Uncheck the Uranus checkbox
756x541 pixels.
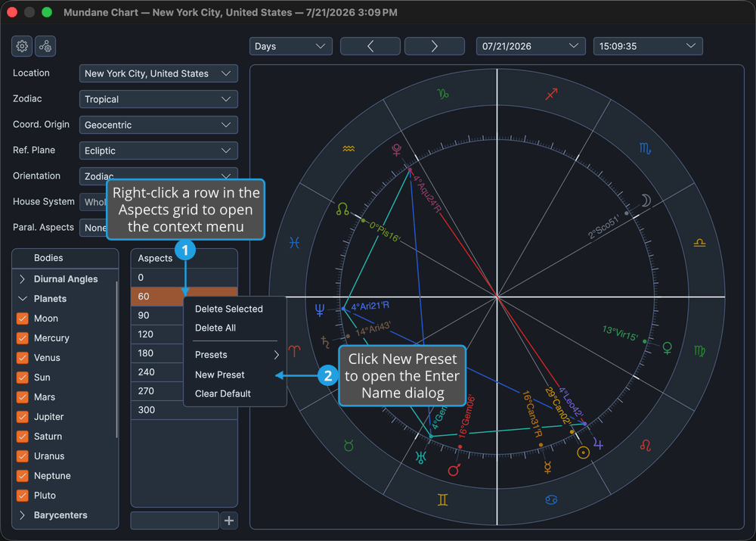click(x=22, y=456)
